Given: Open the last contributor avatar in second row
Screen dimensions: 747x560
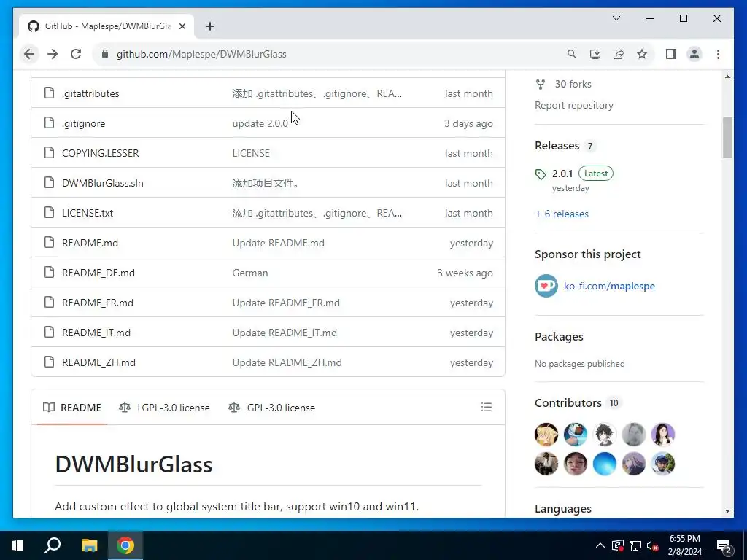Looking at the screenshot, I should [662, 464].
